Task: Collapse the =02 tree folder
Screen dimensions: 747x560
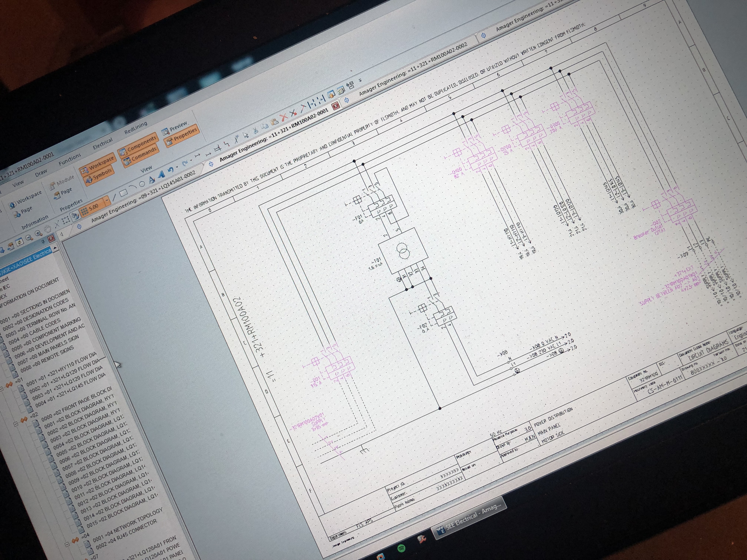Action: pyautogui.click(x=16, y=424)
